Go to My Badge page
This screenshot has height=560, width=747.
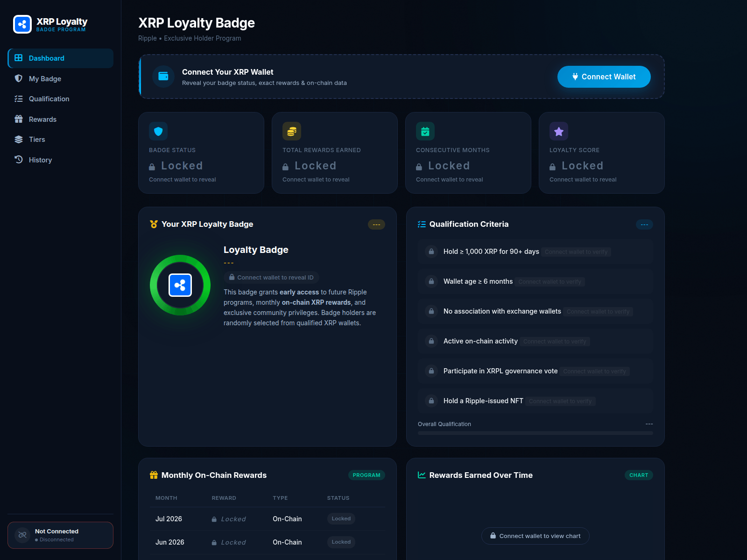(61, 78)
